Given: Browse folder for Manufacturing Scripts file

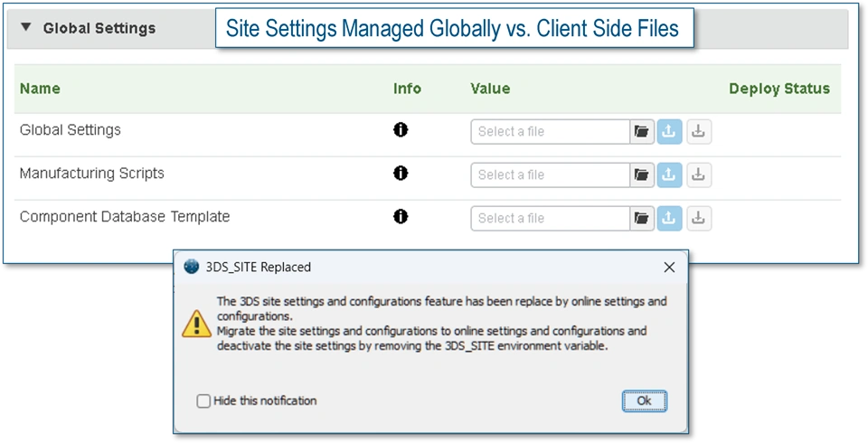Looking at the screenshot, I should (x=642, y=174).
